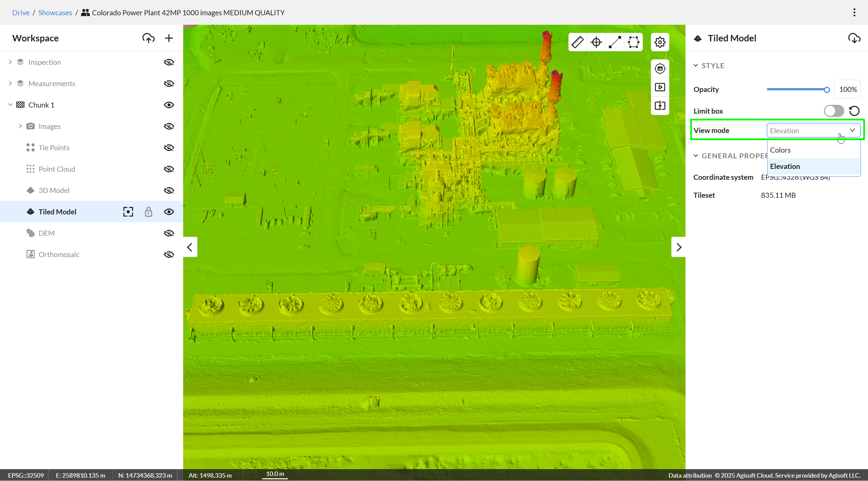Click the split-view compare icon
Screen dimensions: 868x481
click(x=660, y=105)
